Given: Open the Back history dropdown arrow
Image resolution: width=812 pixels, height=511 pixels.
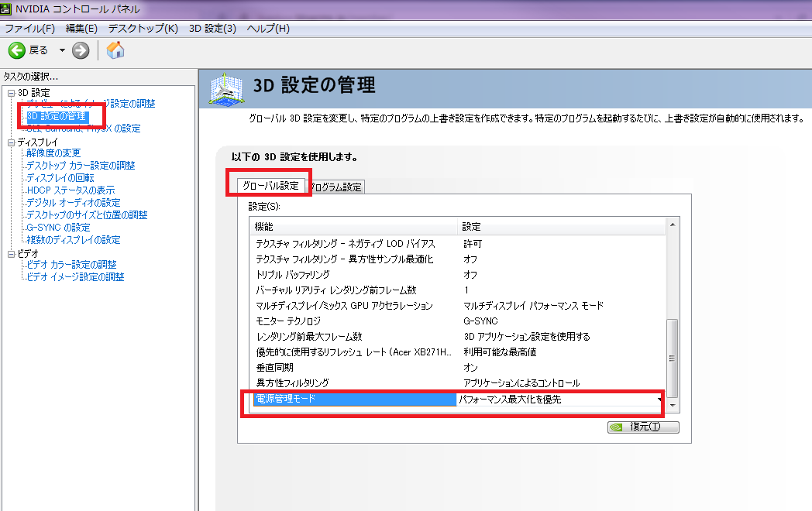Looking at the screenshot, I should pos(62,50).
